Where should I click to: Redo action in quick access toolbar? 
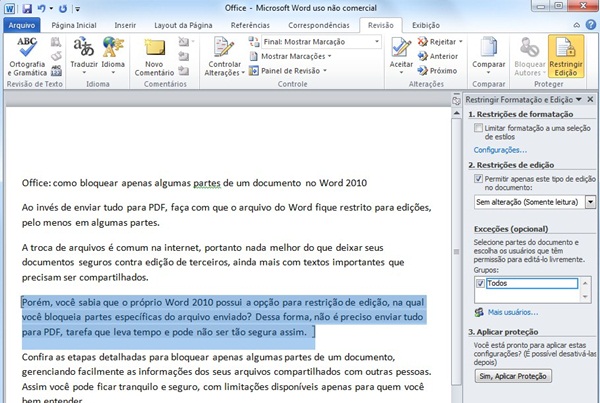[x=63, y=8]
